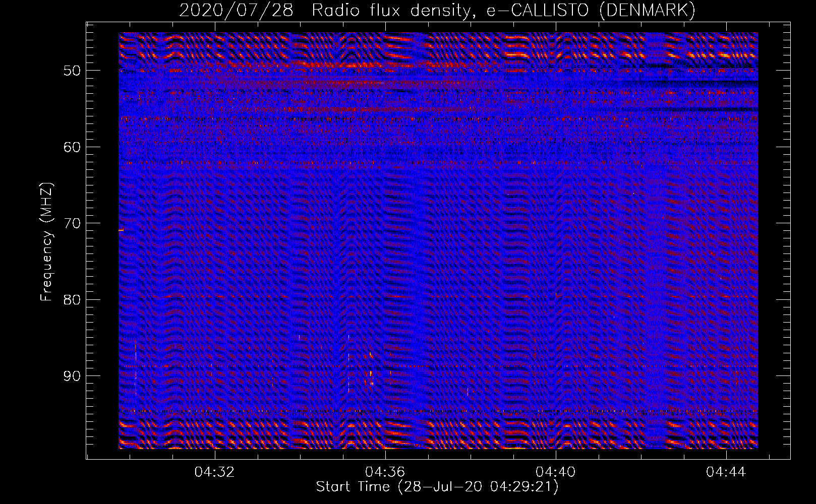This screenshot has height=504, width=816.
Task: Click the red horizontal band near 55 MHz
Action: coord(353,109)
